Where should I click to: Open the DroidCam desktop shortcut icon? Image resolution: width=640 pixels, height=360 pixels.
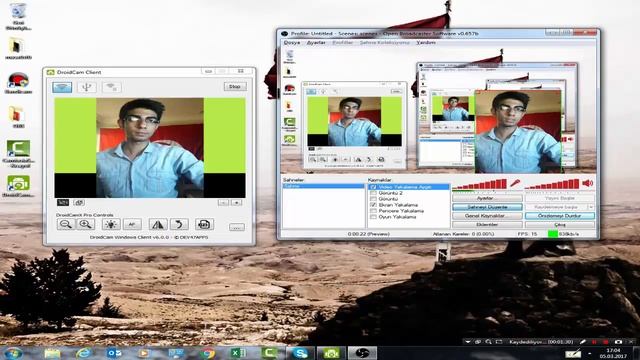[x=18, y=186]
